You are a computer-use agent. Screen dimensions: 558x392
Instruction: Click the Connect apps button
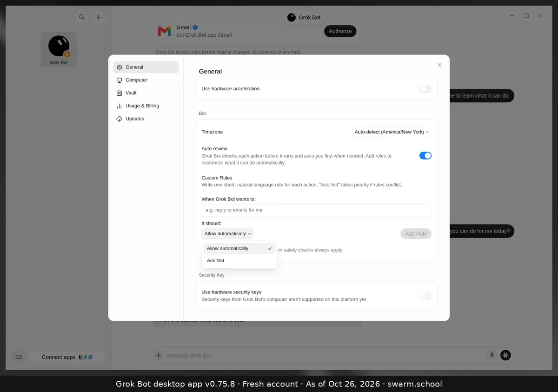(x=67, y=357)
